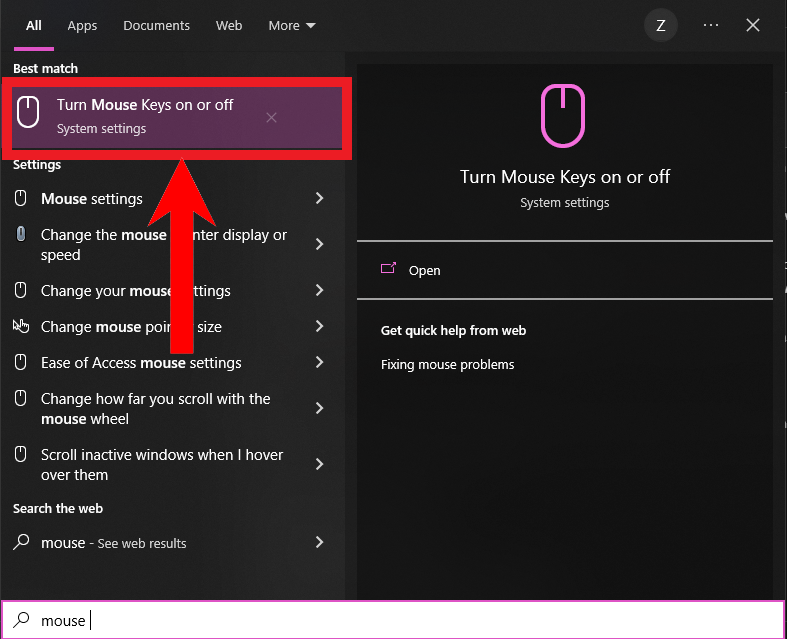
Task: Expand the mouse web results chevron
Action: click(x=319, y=543)
